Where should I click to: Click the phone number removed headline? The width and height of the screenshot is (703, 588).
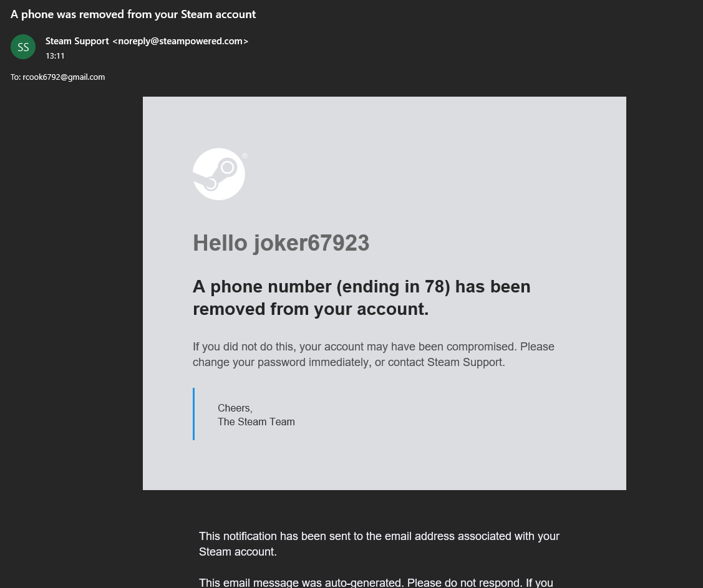pos(361,297)
